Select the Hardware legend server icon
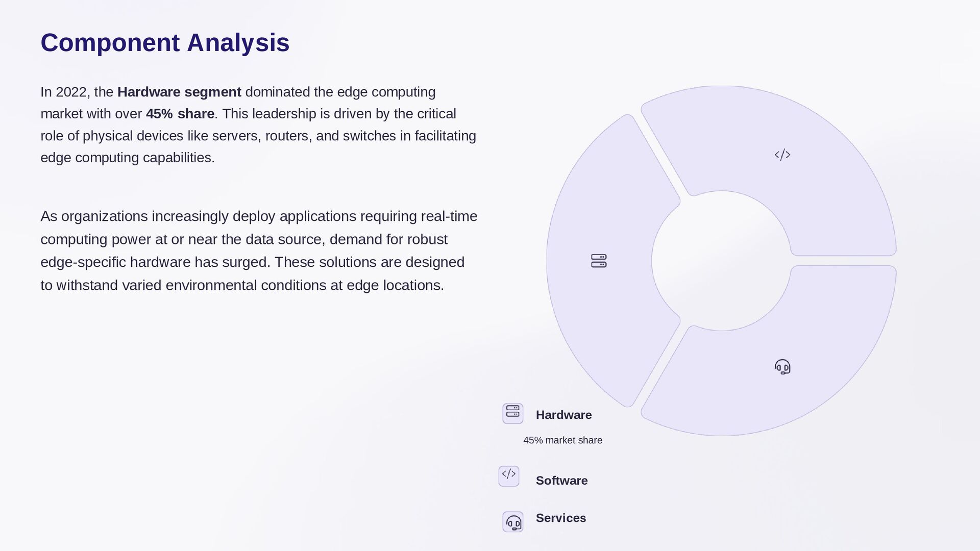This screenshot has height=551, width=980. [x=513, y=413]
